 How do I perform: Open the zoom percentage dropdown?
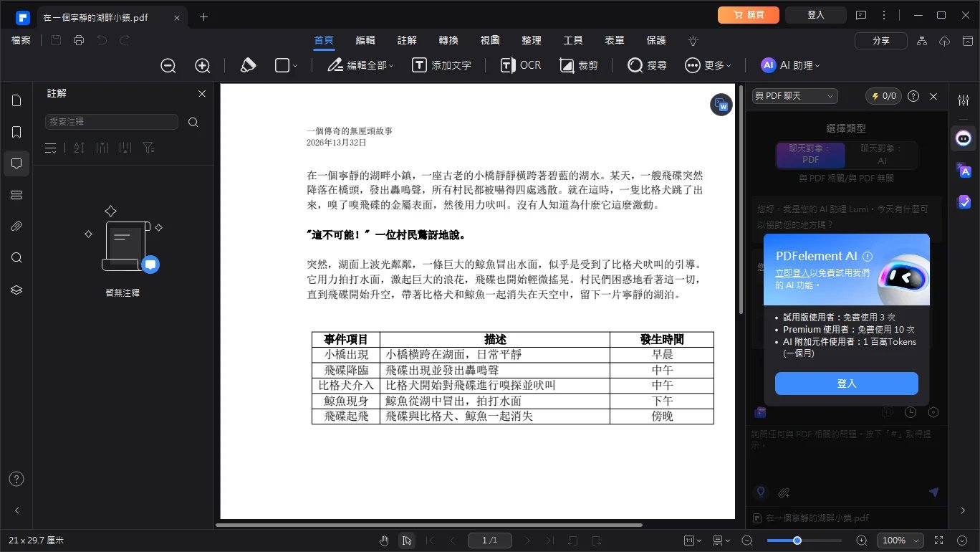click(900, 541)
